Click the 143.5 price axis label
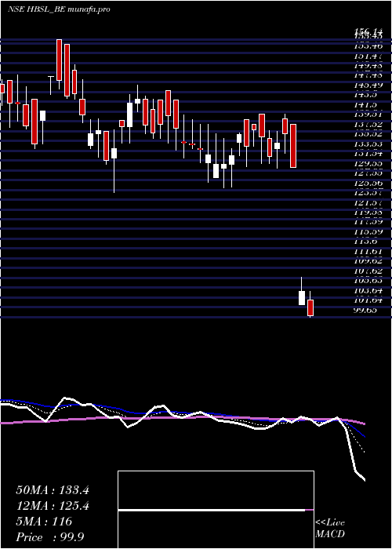Viewport: 392px width, 549px height. coord(365,95)
